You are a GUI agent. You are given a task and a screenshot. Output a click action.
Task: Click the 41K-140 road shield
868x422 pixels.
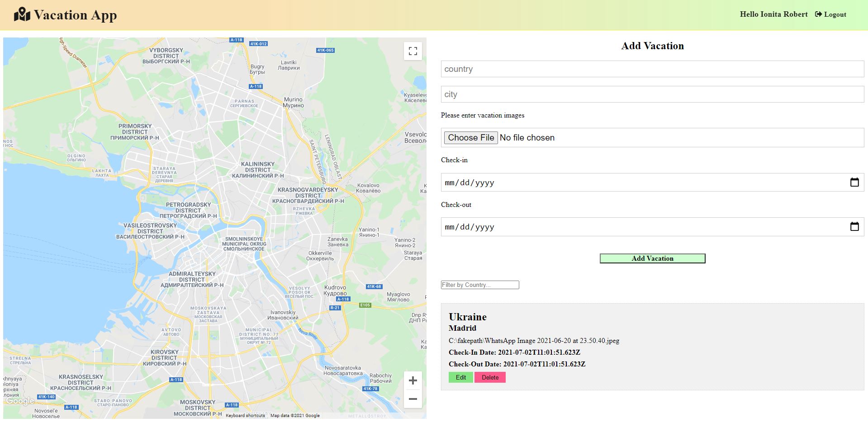pos(46,397)
